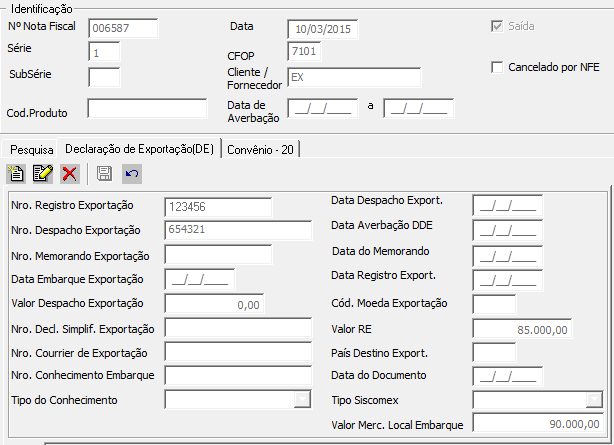Image resolution: width=614 pixels, height=445 pixels.
Task: Enable the Cancelado por NFE checkbox
Action: click(499, 67)
